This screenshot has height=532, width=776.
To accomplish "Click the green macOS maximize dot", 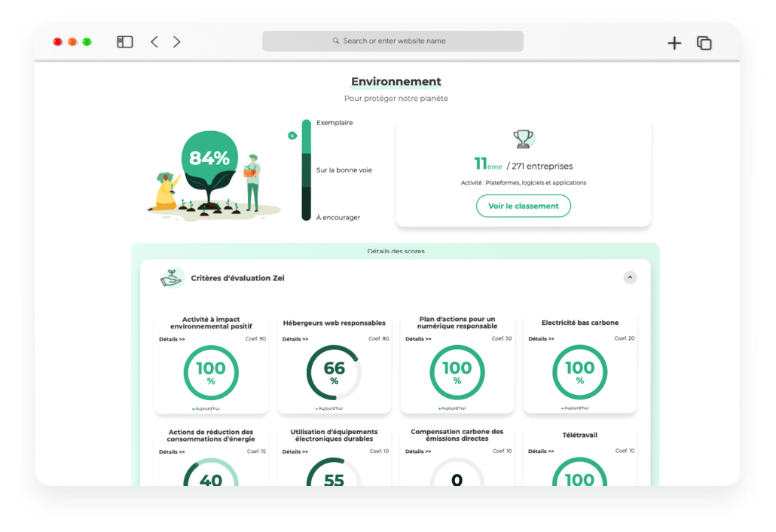I will click(87, 42).
